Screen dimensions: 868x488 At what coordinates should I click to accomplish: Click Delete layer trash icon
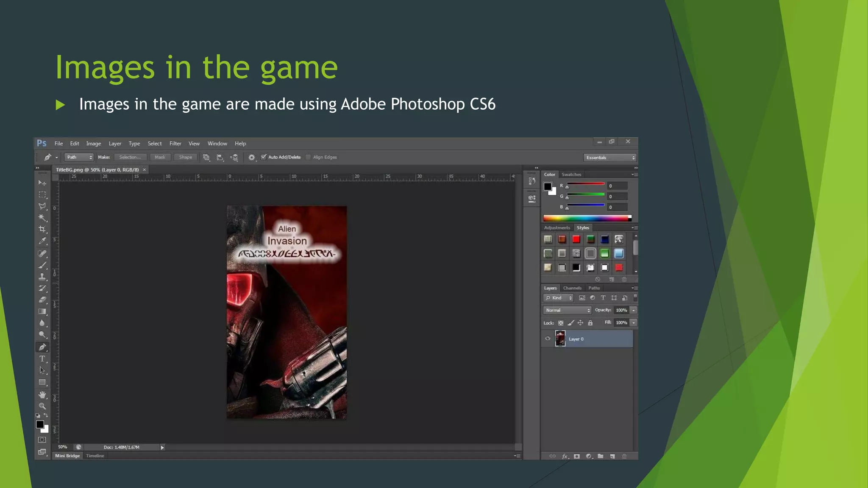point(624,456)
